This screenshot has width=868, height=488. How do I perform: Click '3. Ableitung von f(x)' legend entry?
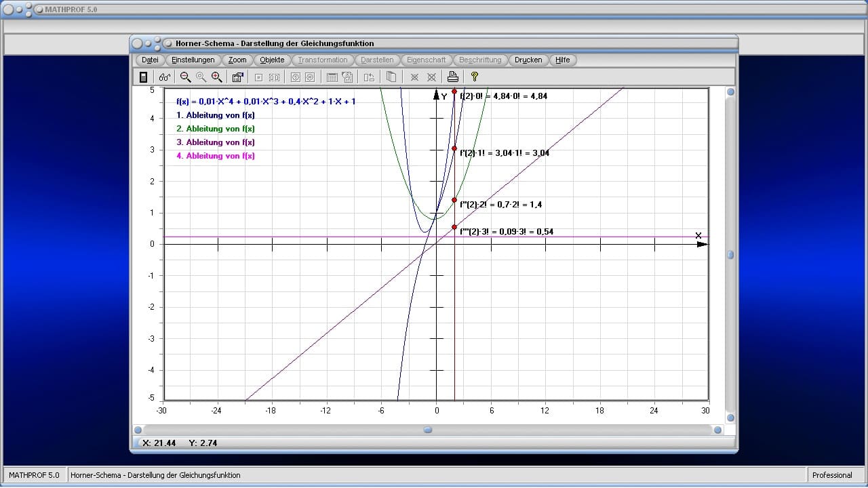[x=216, y=142]
